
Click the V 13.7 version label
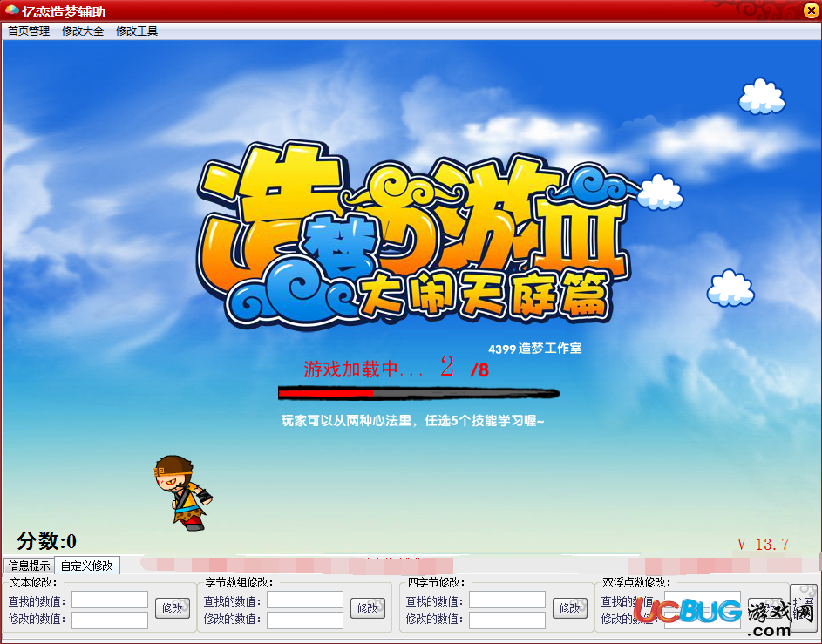tap(763, 545)
